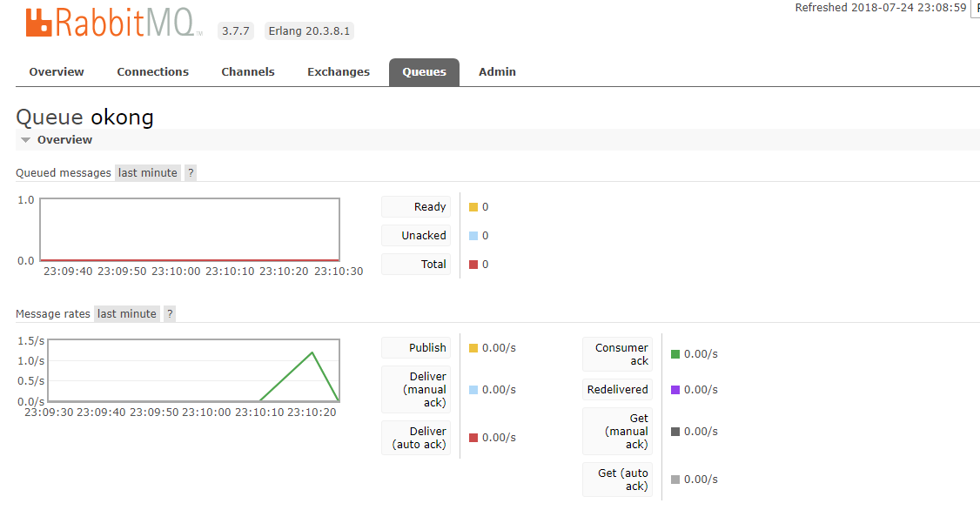Screen dimensions: 980x510
Task: Open the Connections tab
Action: point(152,72)
